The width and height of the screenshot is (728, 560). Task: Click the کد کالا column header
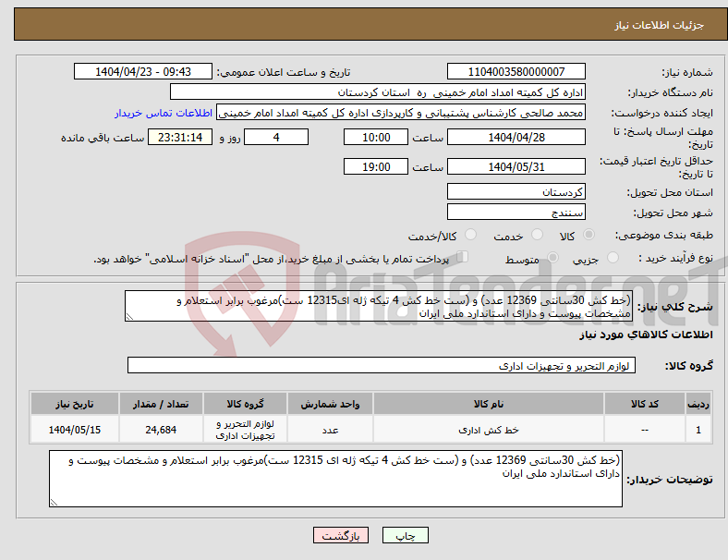point(645,404)
